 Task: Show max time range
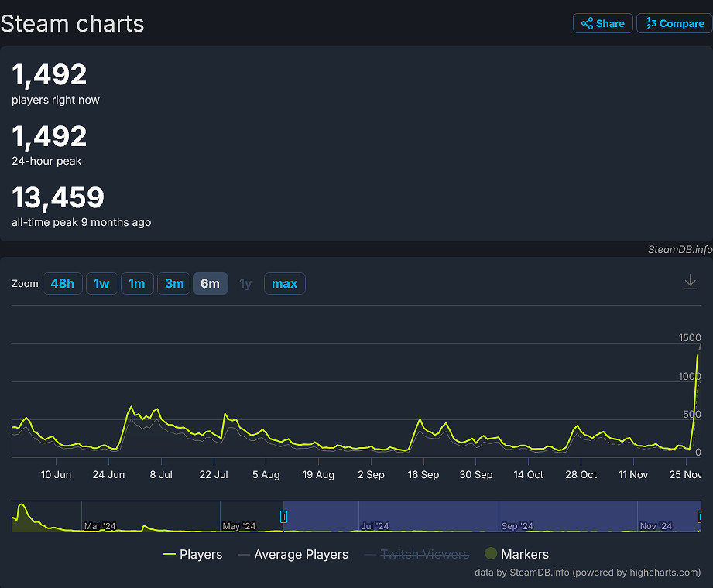[284, 284]
